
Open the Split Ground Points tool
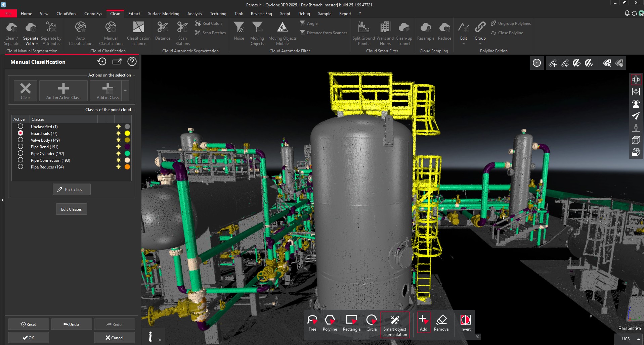coord(363,32)
